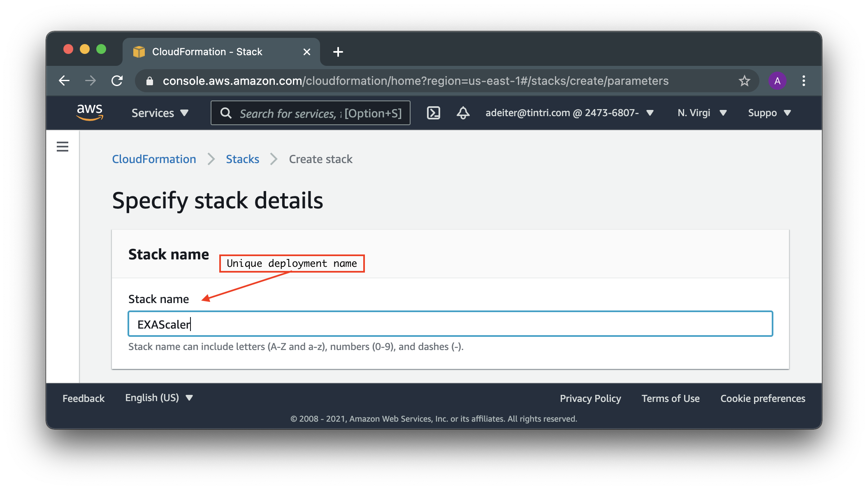The image size is (868, 490).
Task: Click the purple profile avatar icon
Action: click(777, 81)
